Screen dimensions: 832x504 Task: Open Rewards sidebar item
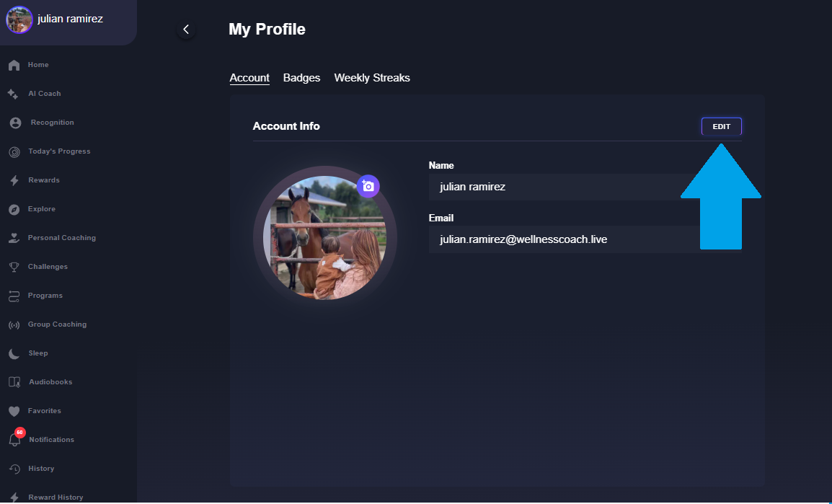(43, 180)
